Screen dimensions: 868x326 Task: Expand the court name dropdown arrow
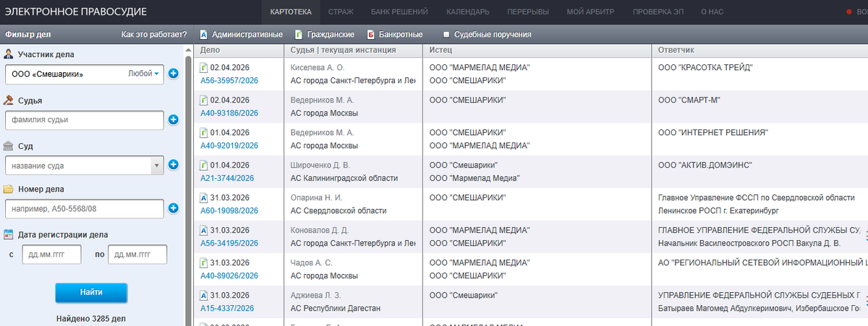pyautogui.click(x=157, y=166)
